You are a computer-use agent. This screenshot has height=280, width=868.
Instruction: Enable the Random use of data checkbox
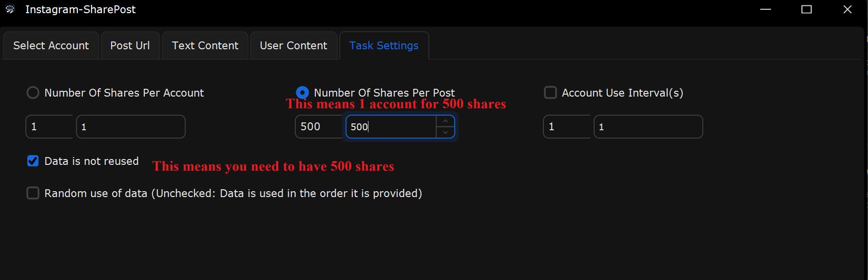pyautogui.click(x=33, y=193)
